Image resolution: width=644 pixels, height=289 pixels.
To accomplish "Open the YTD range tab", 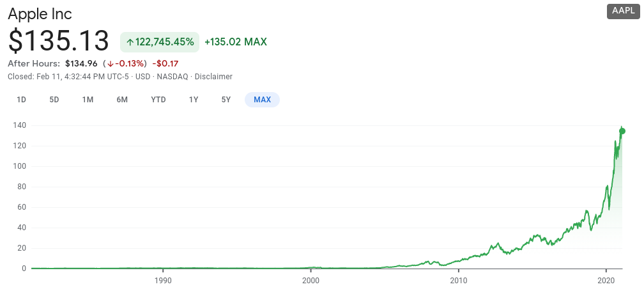I will pos(158,100).
